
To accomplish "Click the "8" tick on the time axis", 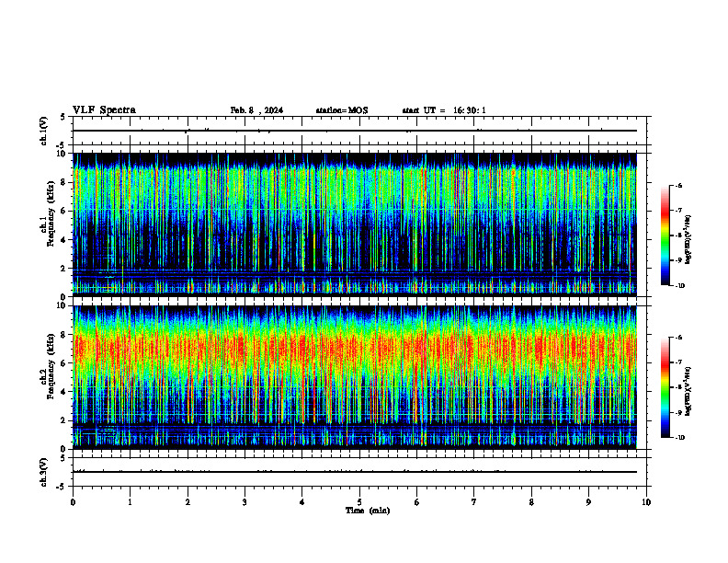I will coord(531,502).
